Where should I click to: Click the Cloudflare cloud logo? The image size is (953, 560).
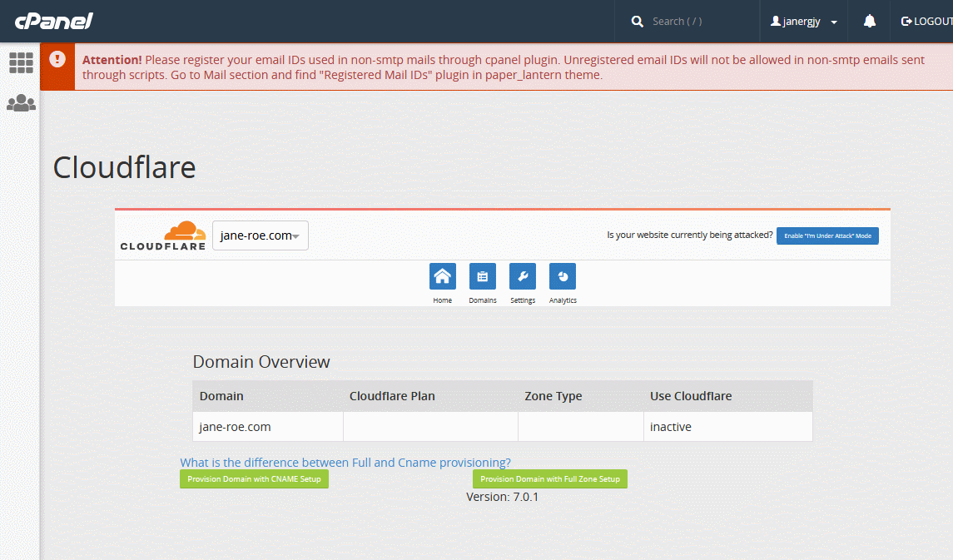[x=163, y=235]
